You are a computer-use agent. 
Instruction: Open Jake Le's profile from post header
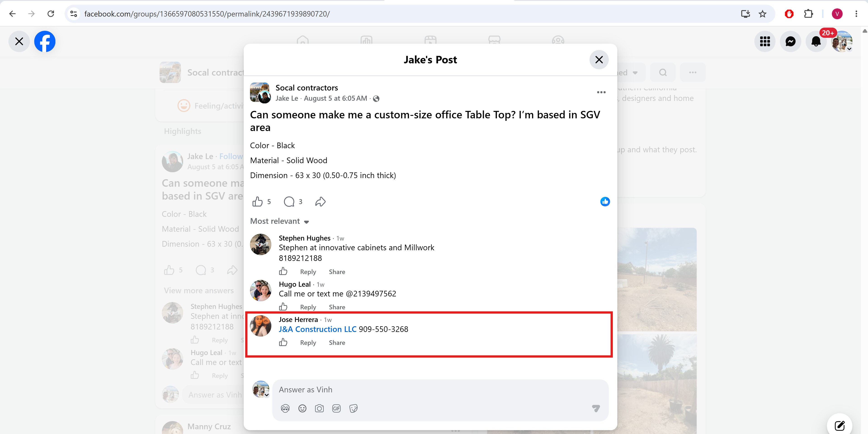pyautogui.click(x=286, y=98)
